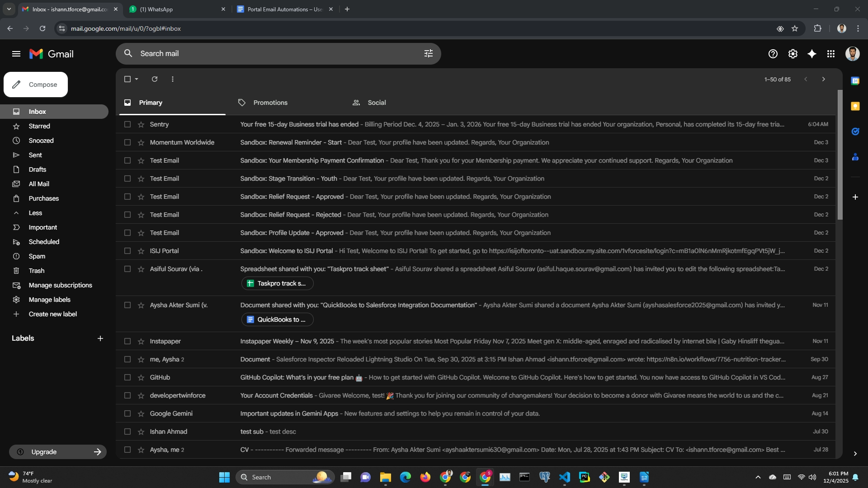The image size is (868, 488).
Task: Open the Taskpro track sheet attachment chip
Action: pyautogui.click(x=277, y=283)
